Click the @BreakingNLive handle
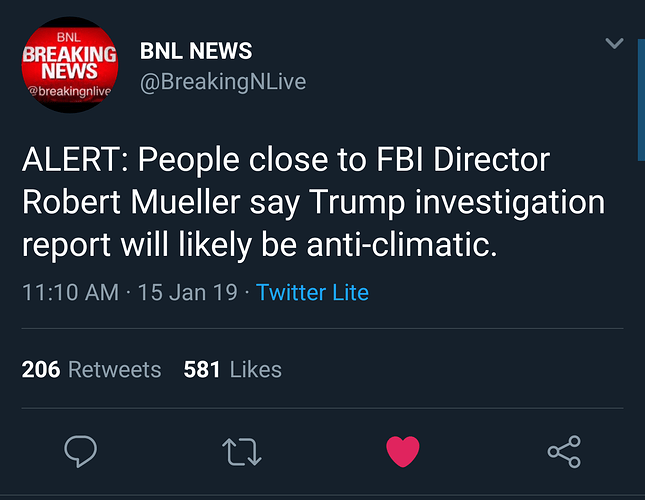This screenshot has height=500, width=645. click(223, 81)
